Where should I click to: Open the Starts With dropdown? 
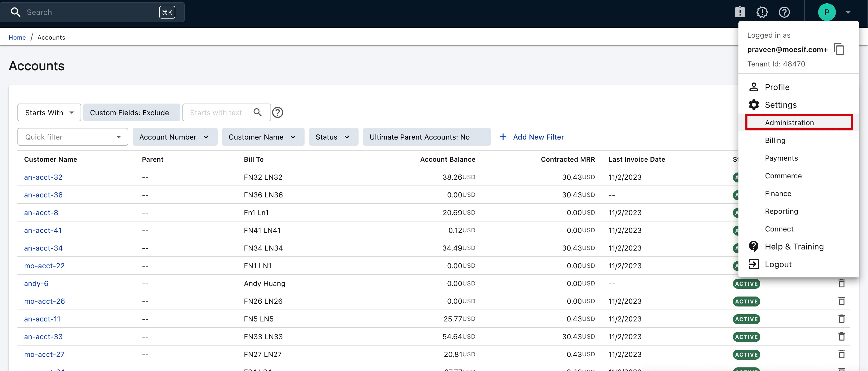pos(49,113)
